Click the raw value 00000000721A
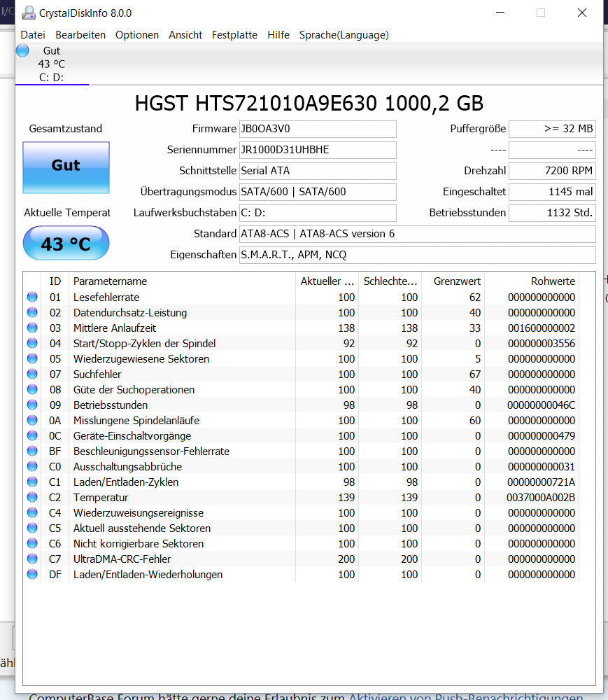 click(541, 482)
